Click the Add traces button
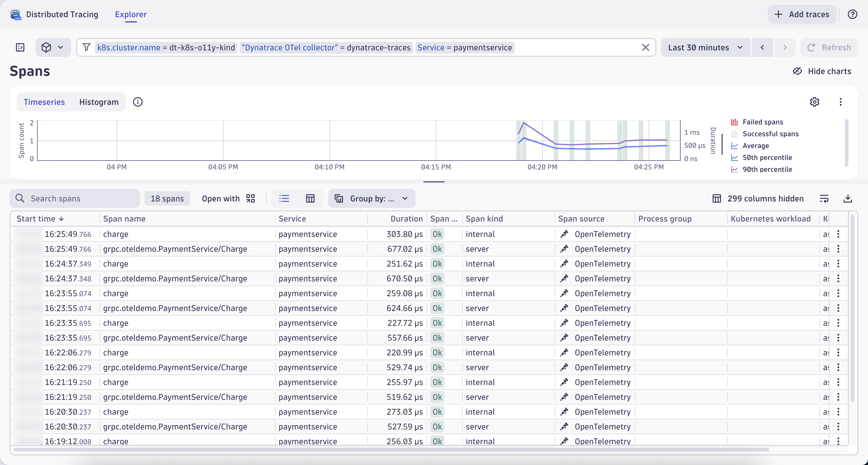 point(802,14)
